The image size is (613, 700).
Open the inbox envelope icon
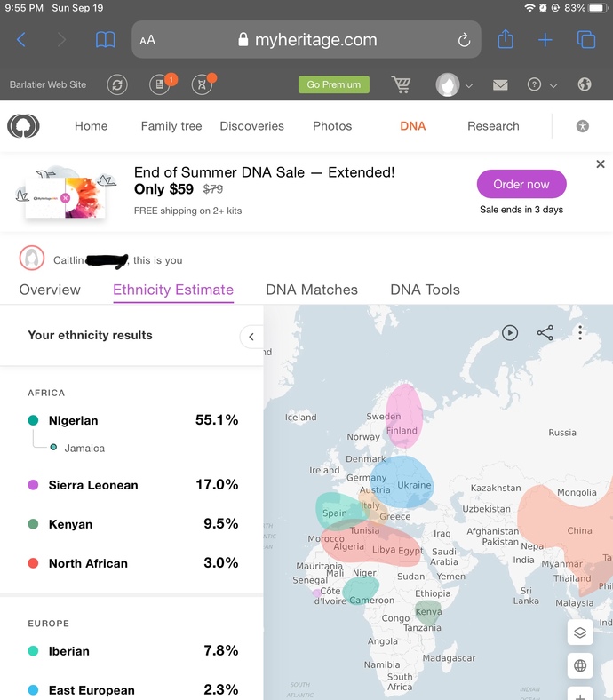(500, 84)
